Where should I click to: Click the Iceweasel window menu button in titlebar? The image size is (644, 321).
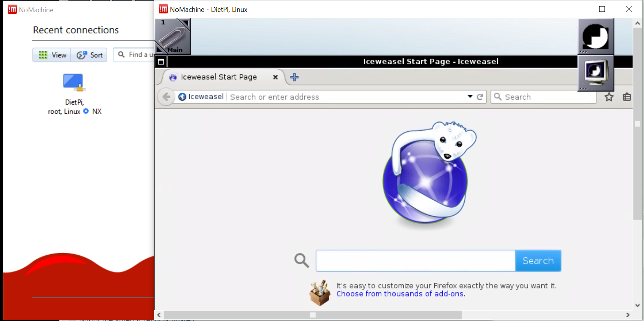pos(161,62)
